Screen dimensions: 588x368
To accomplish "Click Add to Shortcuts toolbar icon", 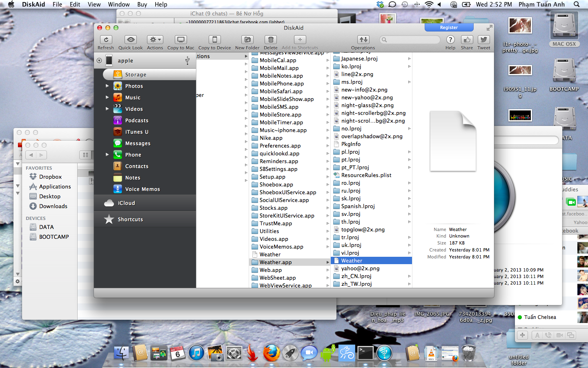I will point(300,40).
